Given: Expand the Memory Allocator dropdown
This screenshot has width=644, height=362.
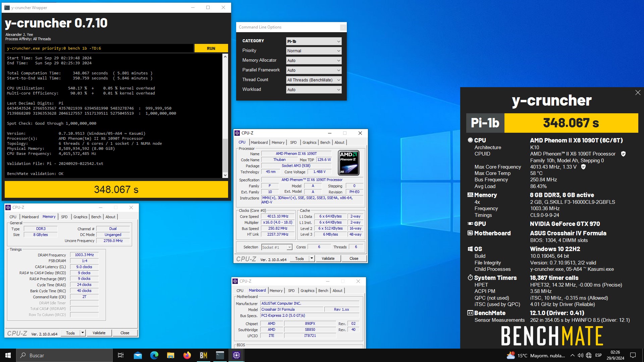Looking at the screenshot, I should [314, 61].
